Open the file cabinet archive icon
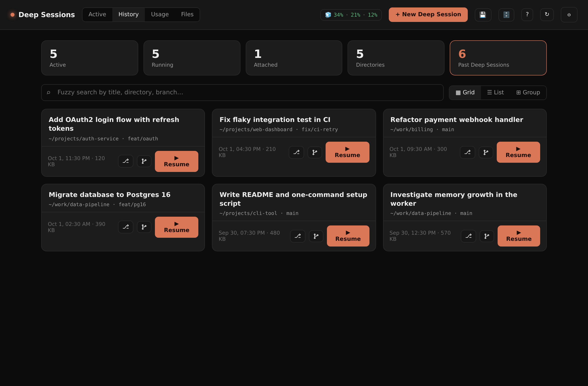588x386 pixels. tap(506, 15)
